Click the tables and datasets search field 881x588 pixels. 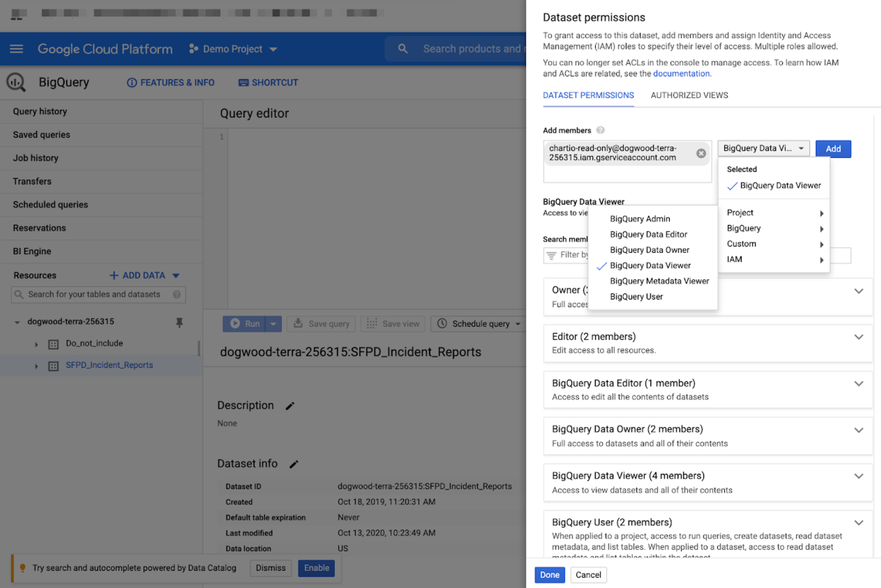98,294
